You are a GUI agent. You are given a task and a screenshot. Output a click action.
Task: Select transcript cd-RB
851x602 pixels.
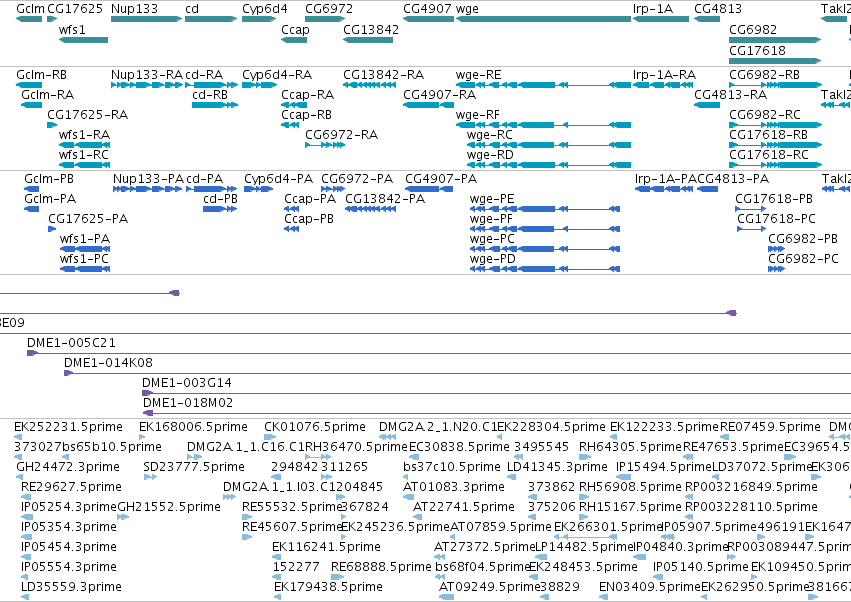[x=214, y=105]
